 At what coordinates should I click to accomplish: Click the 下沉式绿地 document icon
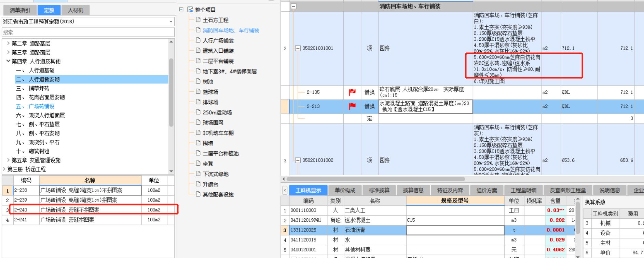(x=198, y=174)
